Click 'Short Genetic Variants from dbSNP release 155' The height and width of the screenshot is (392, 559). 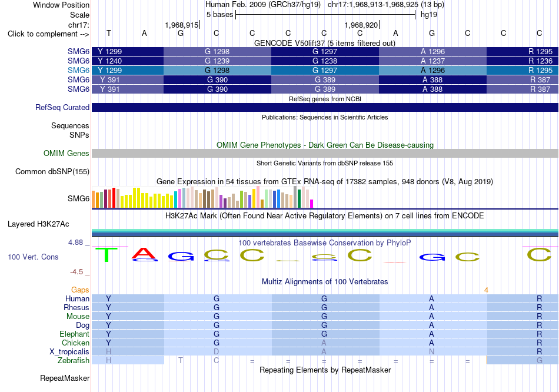325,163
